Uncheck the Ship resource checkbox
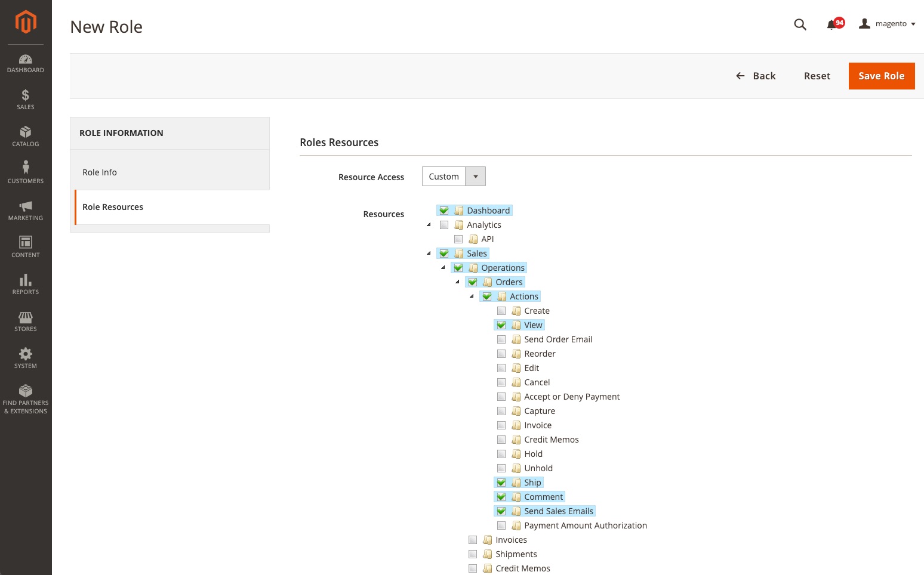Viewport: 924px width, 575px height. click(x=501, y=483)
